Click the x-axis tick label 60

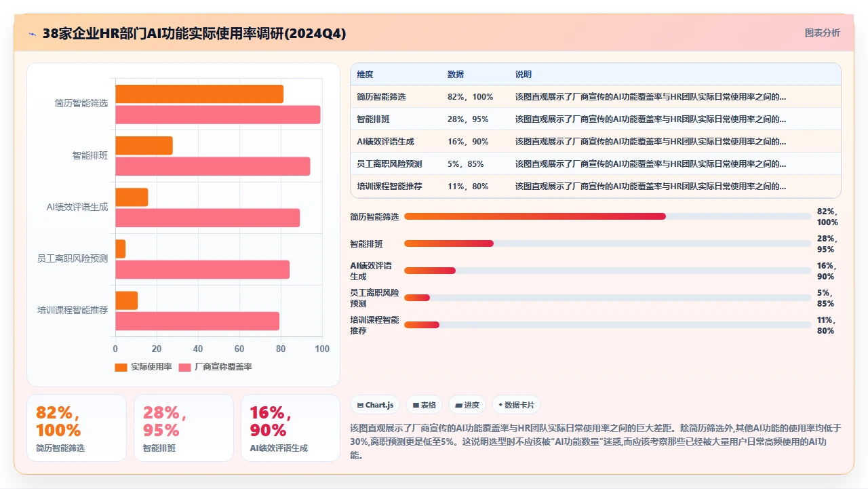point(239,349)
